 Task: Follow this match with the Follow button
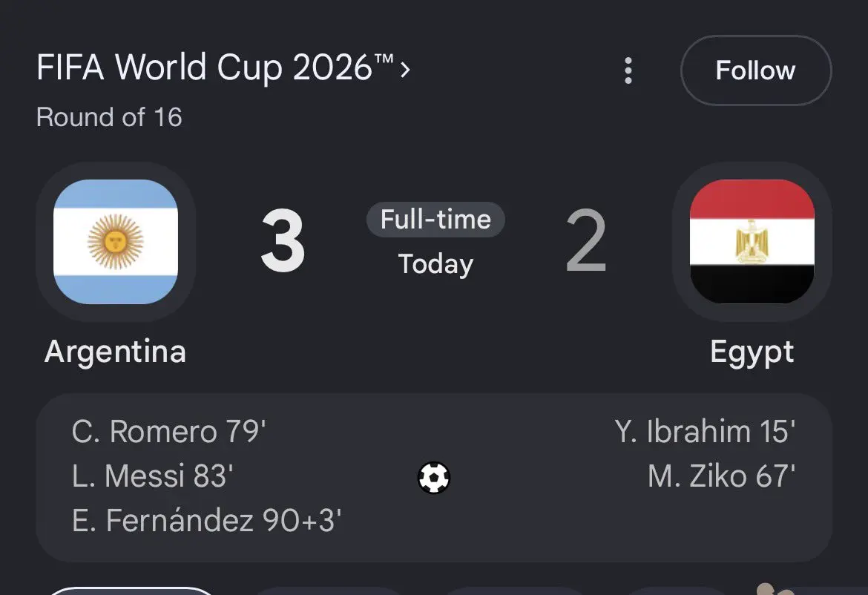tap(756, 70)
